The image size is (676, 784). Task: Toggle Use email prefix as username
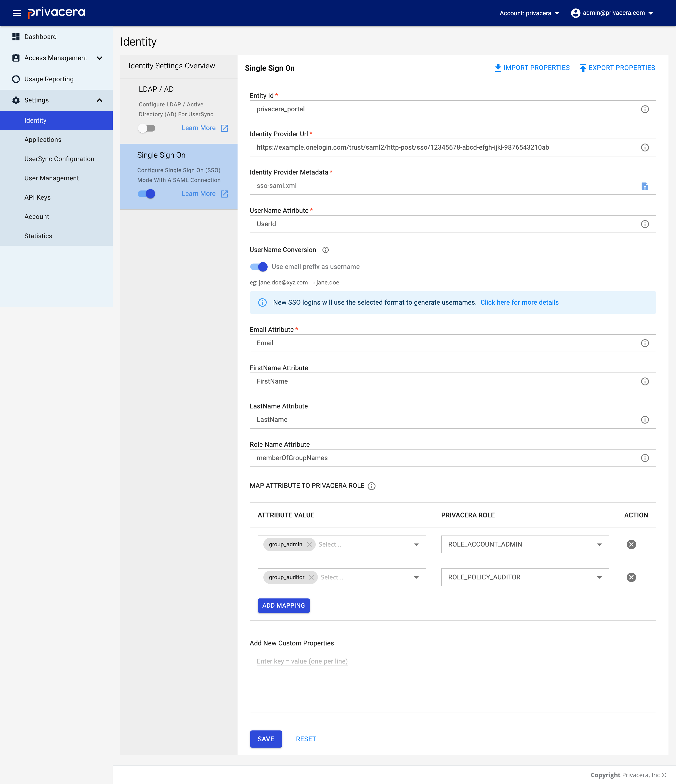point(259,267)
